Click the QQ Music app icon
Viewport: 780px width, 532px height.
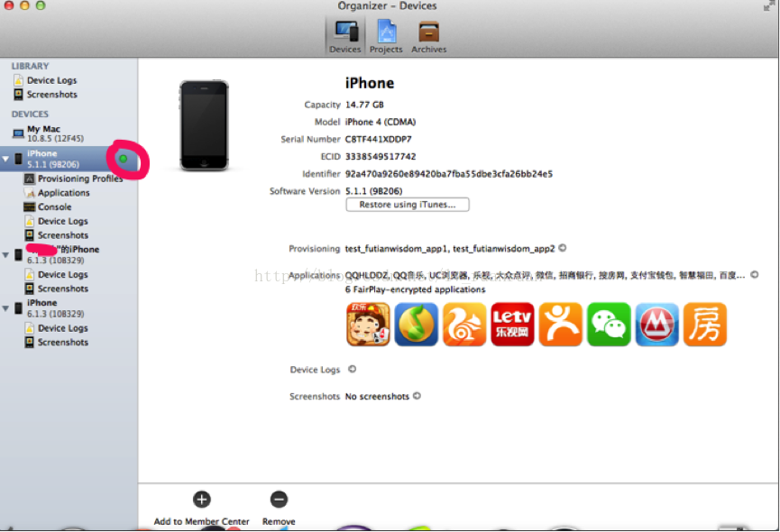click(x=416, y=325)
